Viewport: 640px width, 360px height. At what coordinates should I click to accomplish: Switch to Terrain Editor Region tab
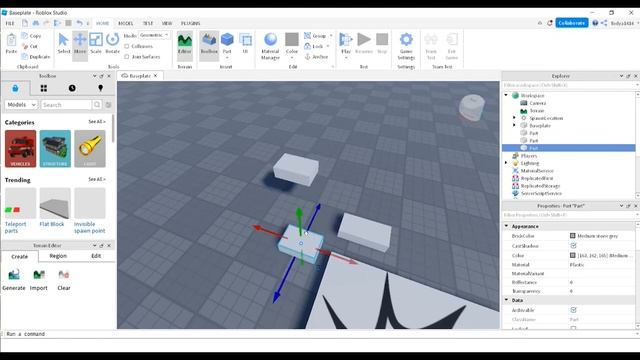[58, 256]
